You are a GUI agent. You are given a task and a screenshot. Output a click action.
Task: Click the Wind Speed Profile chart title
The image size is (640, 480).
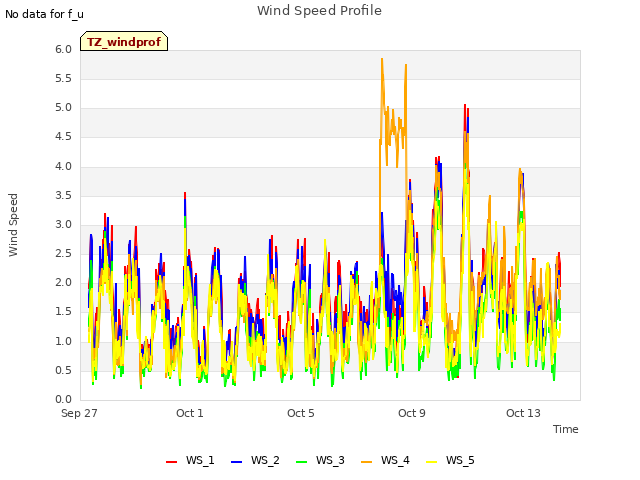320,11
